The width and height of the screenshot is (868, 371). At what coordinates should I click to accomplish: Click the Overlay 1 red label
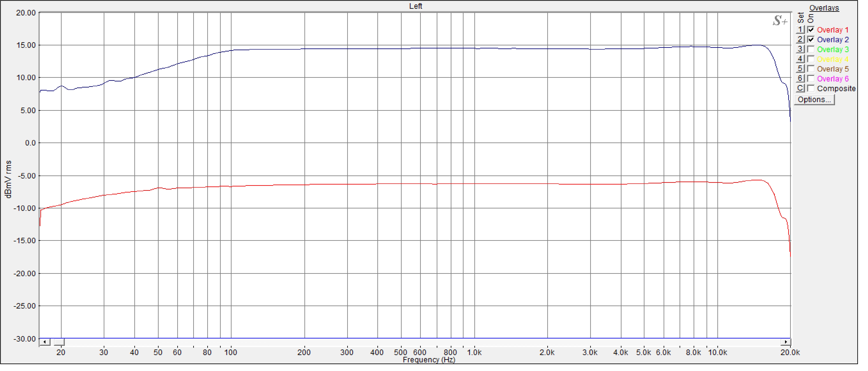coord(833,30)
